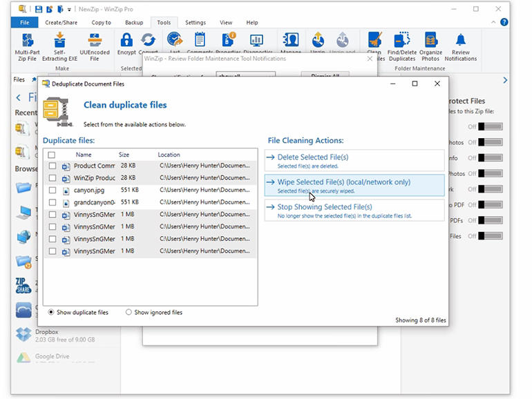Click the blue help question mark icon

[x=504, y=22]
